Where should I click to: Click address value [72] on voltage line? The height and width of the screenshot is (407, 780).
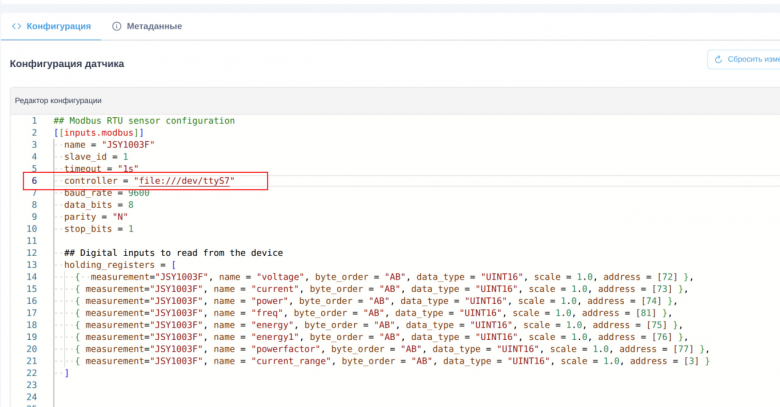click(x=668, y=277)
